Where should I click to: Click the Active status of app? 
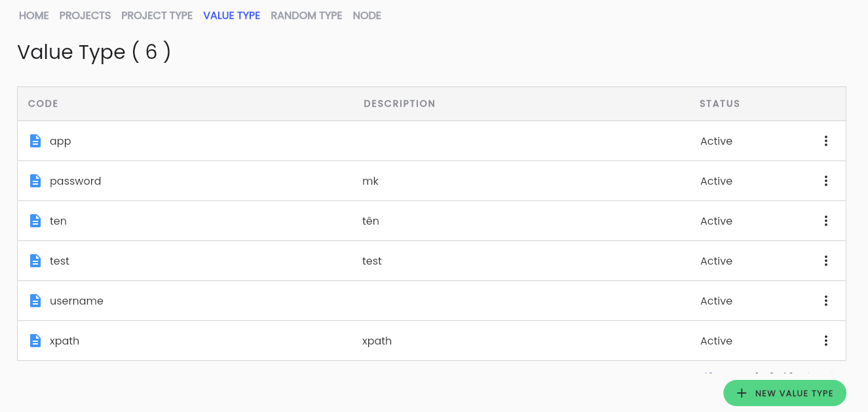pos(716,141)
